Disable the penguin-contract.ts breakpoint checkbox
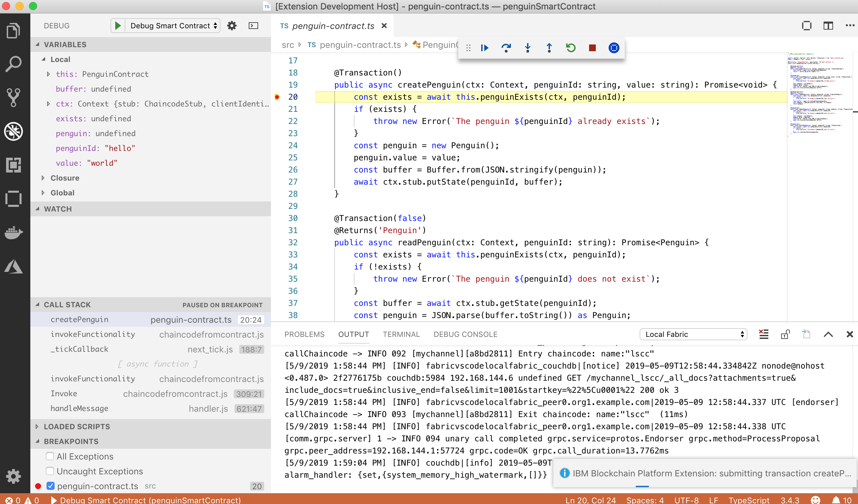The height and width of the screenshot is (504, 858). point(50,486)
